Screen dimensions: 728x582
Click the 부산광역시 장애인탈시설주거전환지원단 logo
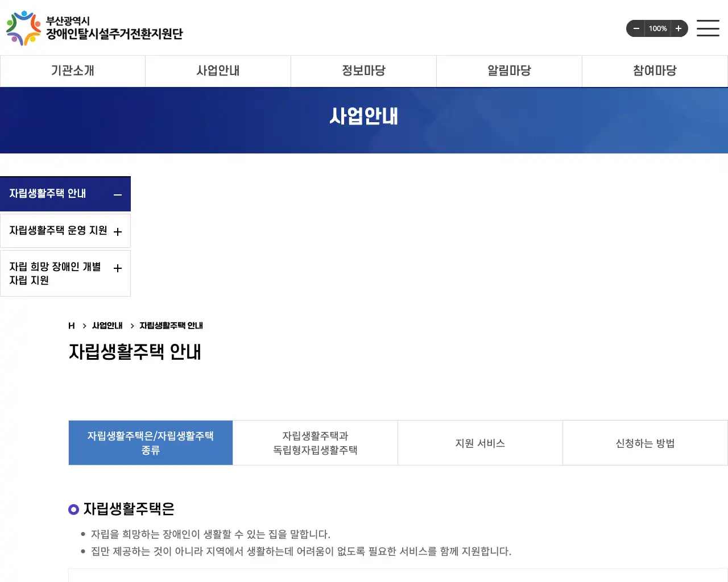coord(94,28)
